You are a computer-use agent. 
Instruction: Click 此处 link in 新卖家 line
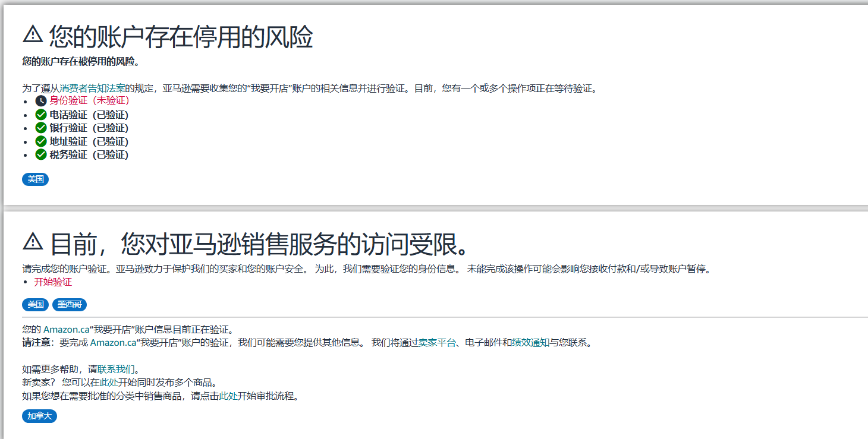coord(109,382)
